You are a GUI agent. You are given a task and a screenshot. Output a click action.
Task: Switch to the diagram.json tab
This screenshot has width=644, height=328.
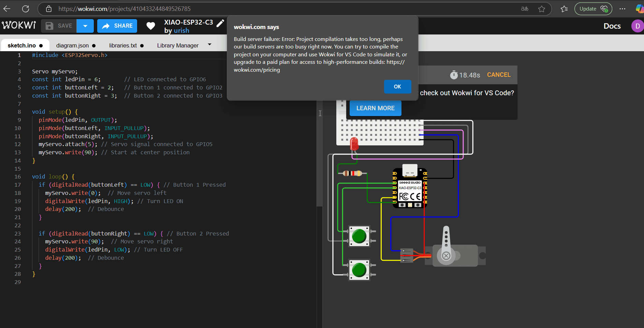pyautogui.click(x=76, y=45)
